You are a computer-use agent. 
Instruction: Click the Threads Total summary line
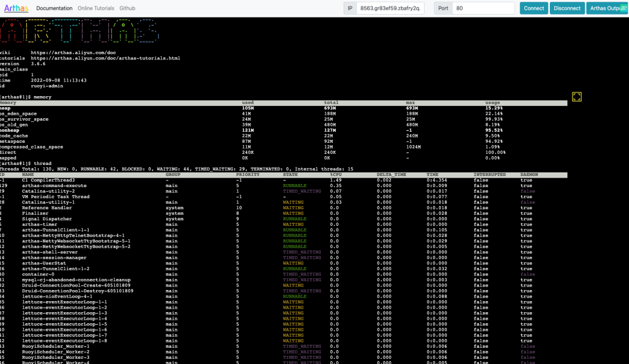(x=176, y=169)
